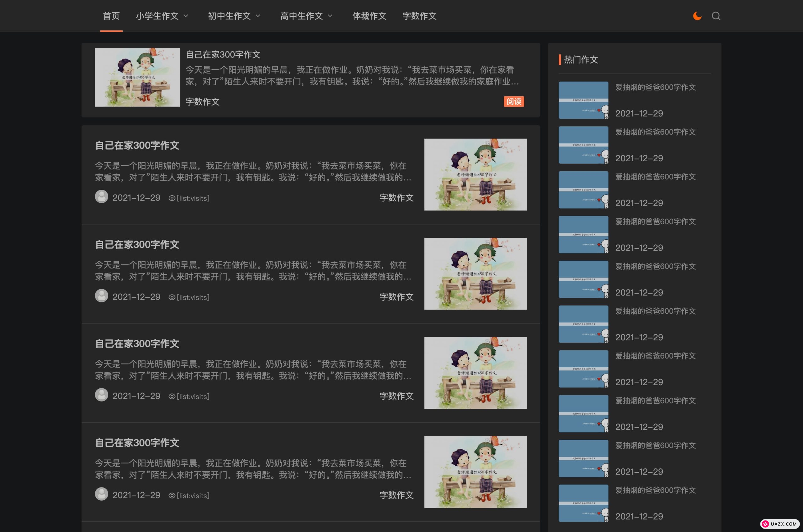The width and height of the screenshot is (803, 532).
Task: Go to the 首页 tab
Action: 111,16
